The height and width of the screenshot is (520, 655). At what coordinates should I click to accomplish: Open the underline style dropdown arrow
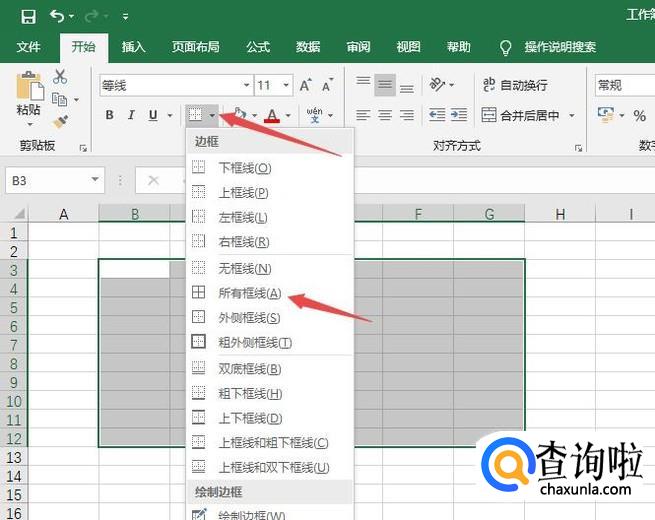pyautogui.click(x=170, y=115)
